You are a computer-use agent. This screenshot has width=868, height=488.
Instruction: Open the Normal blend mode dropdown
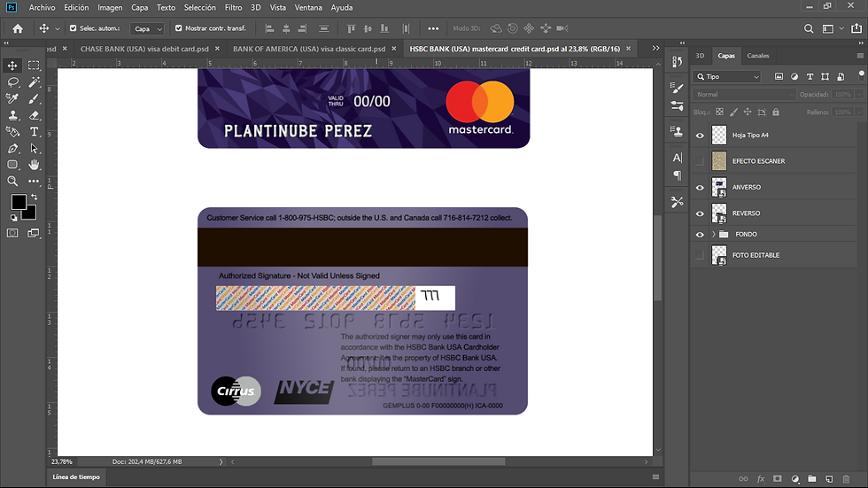(x=744, y=95)
